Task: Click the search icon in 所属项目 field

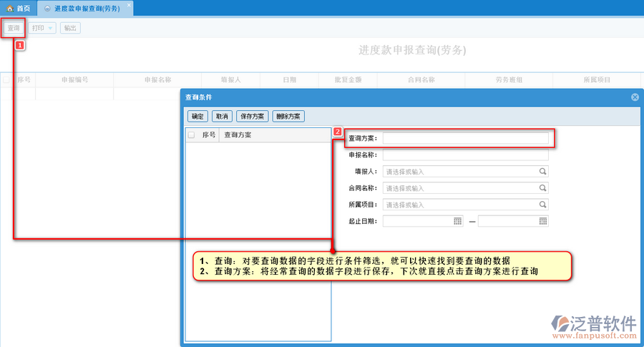Action: [x=542, y=205]
